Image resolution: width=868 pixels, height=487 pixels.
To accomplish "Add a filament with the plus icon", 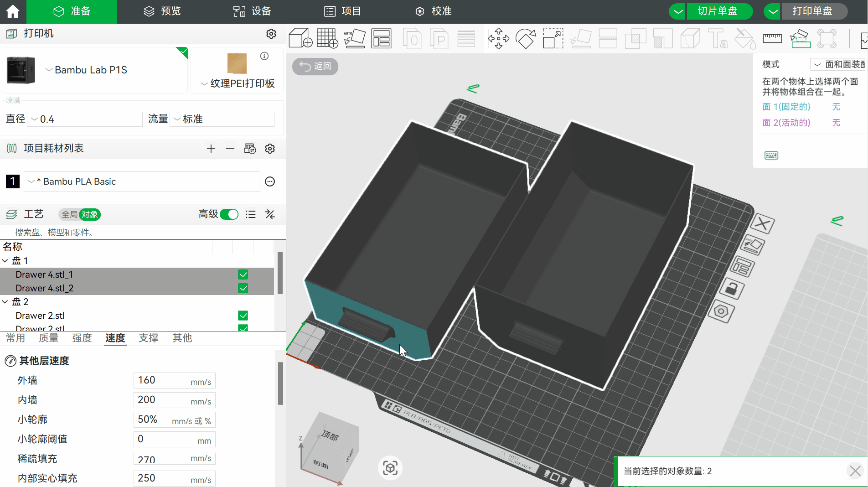I will pyautogui.click(x=211, y=149).
